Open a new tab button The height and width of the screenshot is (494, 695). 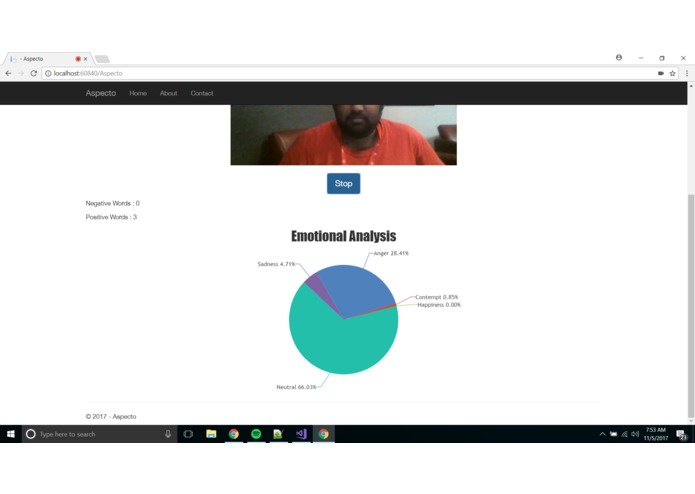coord(102,59)
